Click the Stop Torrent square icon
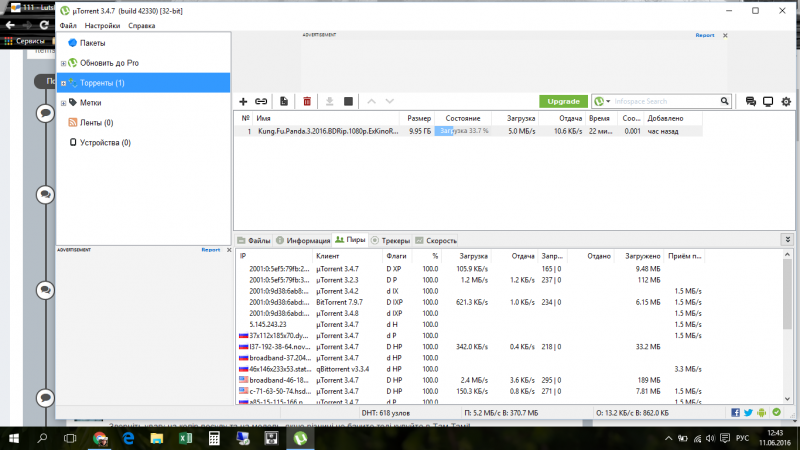Image resolution: width=800 pixels, height=450 pixels. (348, 101)
